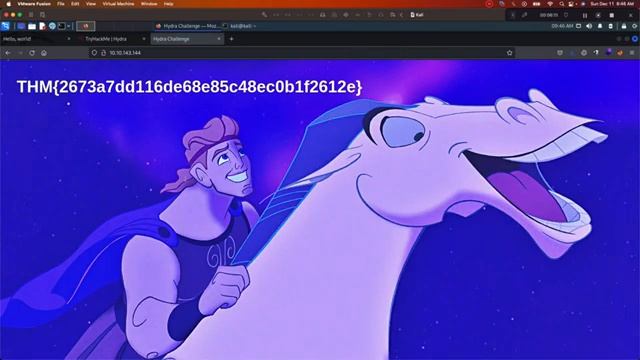Stop the screen recording

[x=611, y=15]
